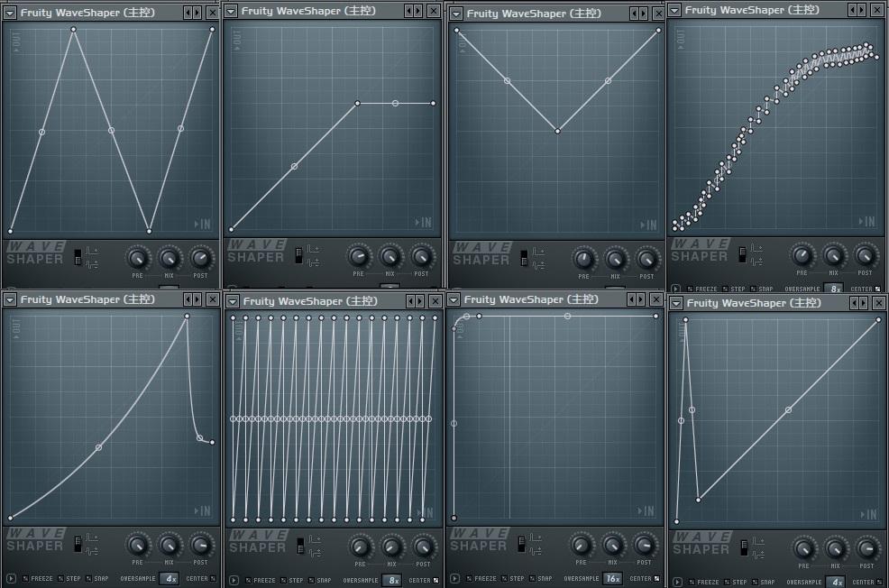Click the MIX knob in the V-curve window
889x588 pixels.
point(616,260)
